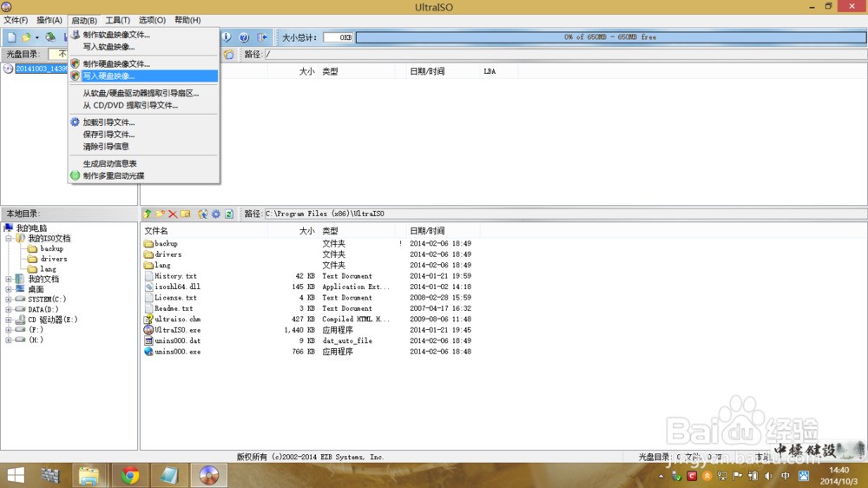This screenshot has height=488, width=868.
Task: Click the 大小总计 0KB size field
Action: click(338, 37)
